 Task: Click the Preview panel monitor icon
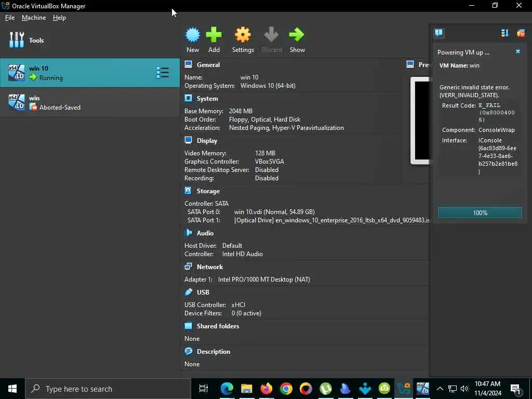[x=410, y=64]
